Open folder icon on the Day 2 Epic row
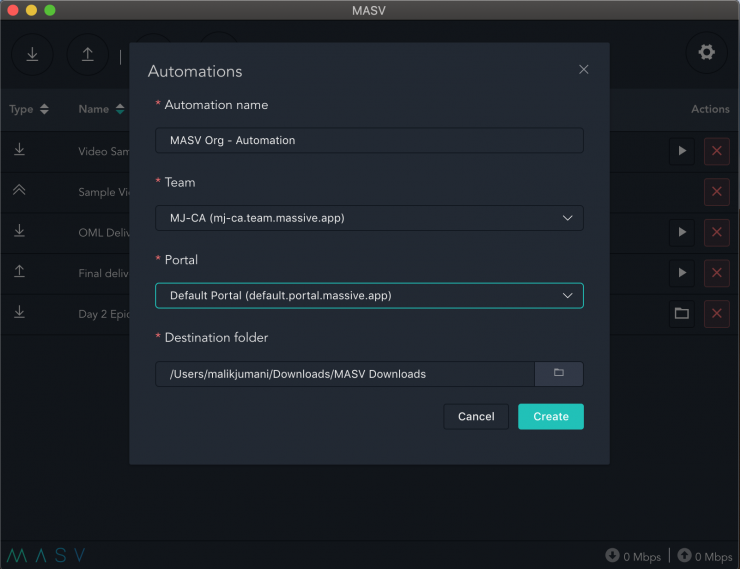 point(682,314)
